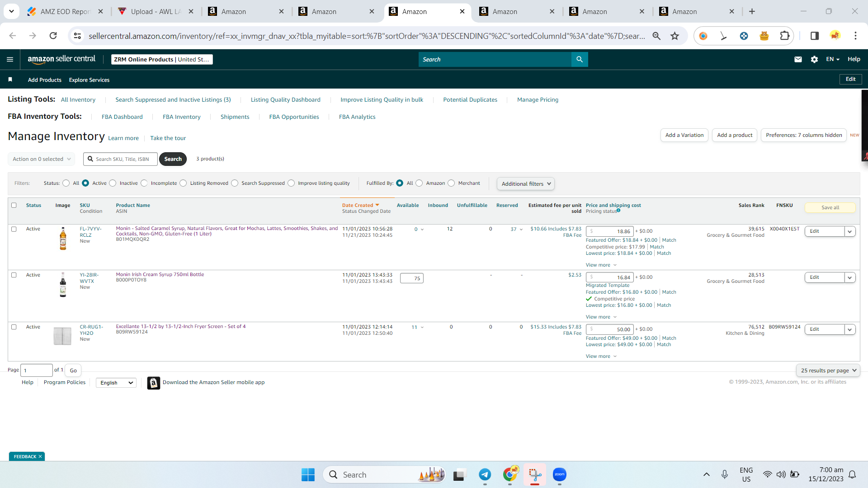
Task: Click the bookmark flag icon in subnav
Action: tap(10, 80)
